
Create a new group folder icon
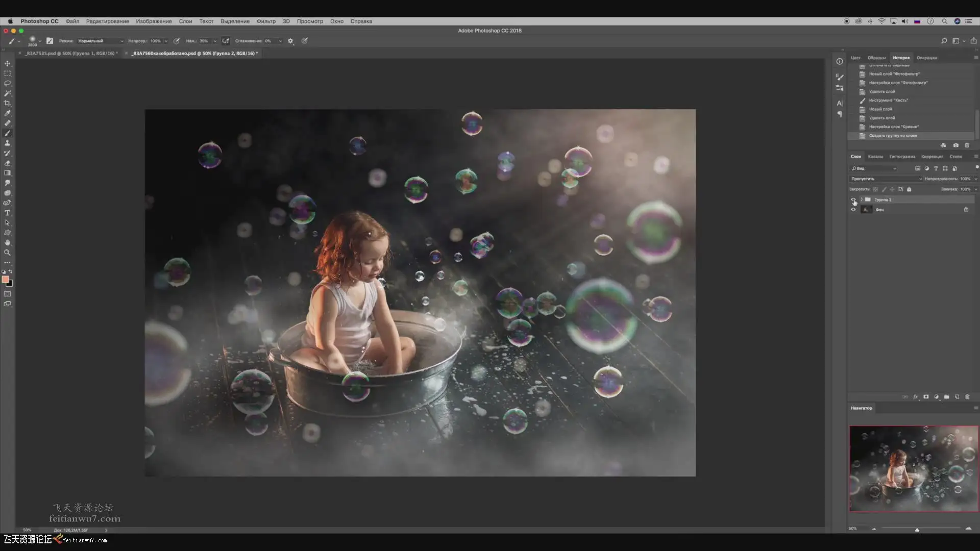point(947,397)
